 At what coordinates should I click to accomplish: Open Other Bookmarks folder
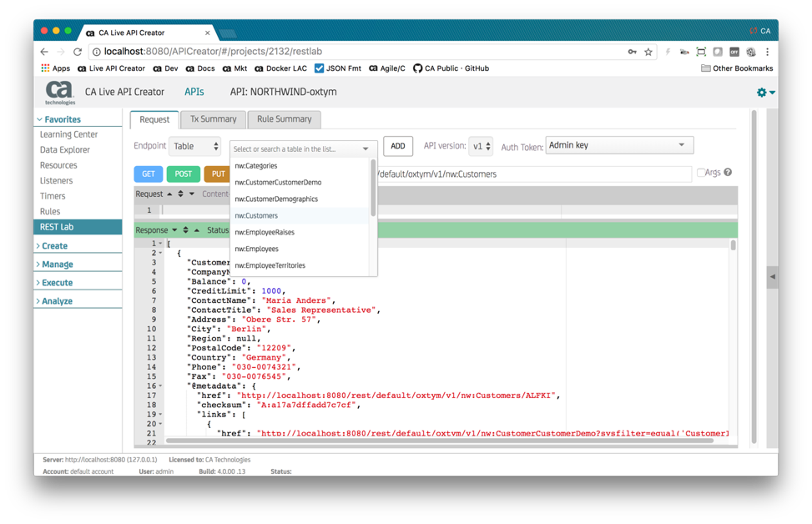click(x=736, y=68)
